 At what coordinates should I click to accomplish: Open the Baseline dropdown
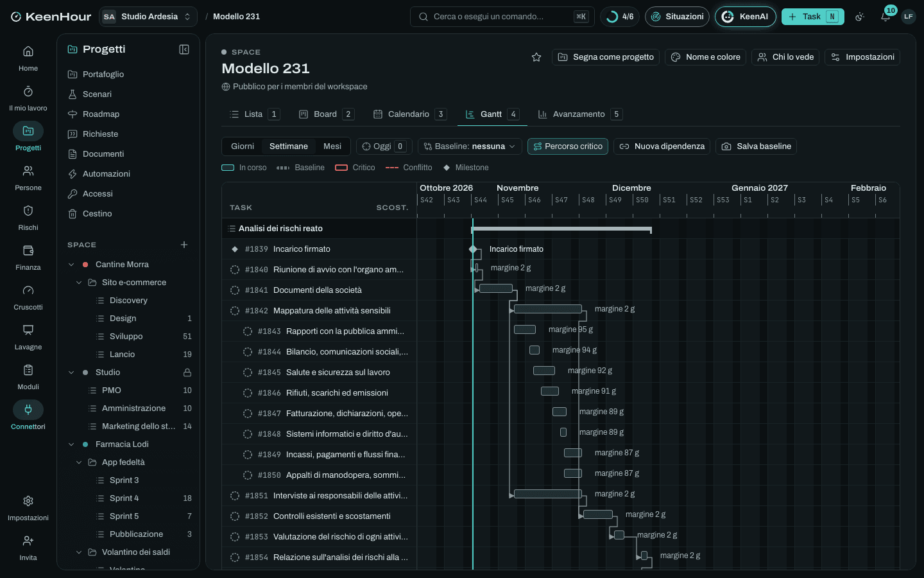(470, 146)
